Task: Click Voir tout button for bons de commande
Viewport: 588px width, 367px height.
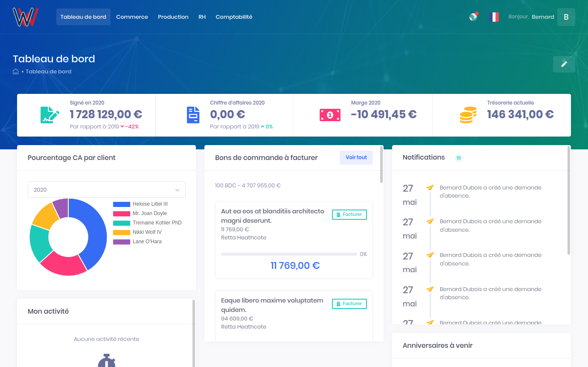Action: click(356, 157)
